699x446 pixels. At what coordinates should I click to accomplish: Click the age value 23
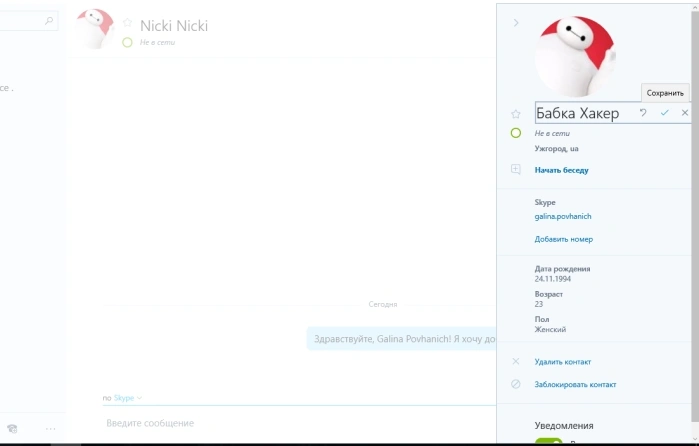click(539, 304)
